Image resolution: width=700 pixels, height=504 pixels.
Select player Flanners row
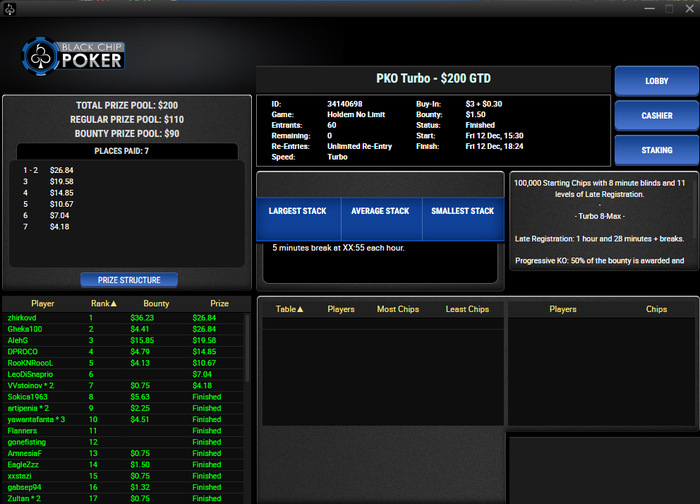coord(124,431)
